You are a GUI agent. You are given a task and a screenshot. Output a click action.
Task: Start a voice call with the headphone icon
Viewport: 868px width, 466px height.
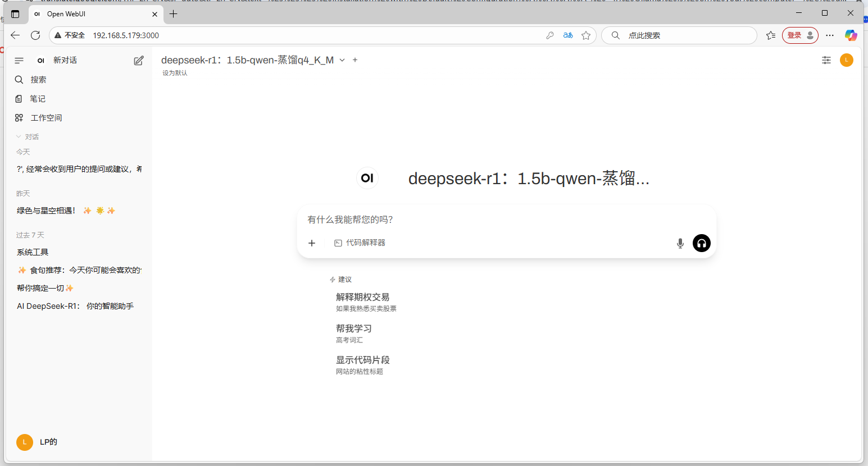point(701,243)
